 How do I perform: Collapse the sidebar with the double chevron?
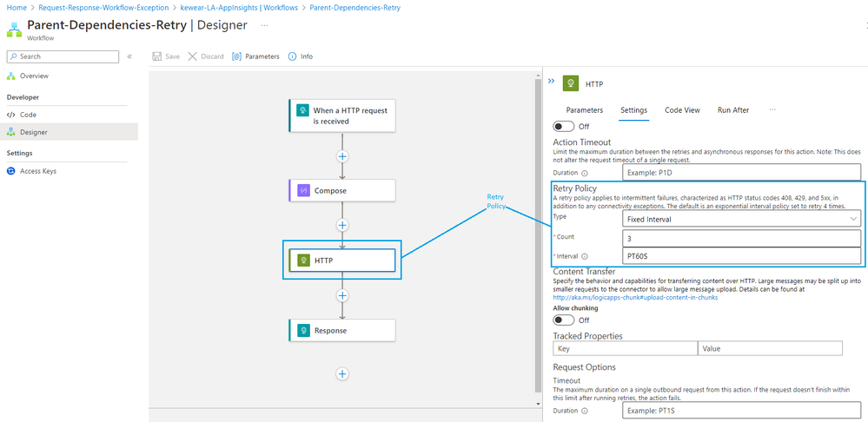click(x=129, y=56)
